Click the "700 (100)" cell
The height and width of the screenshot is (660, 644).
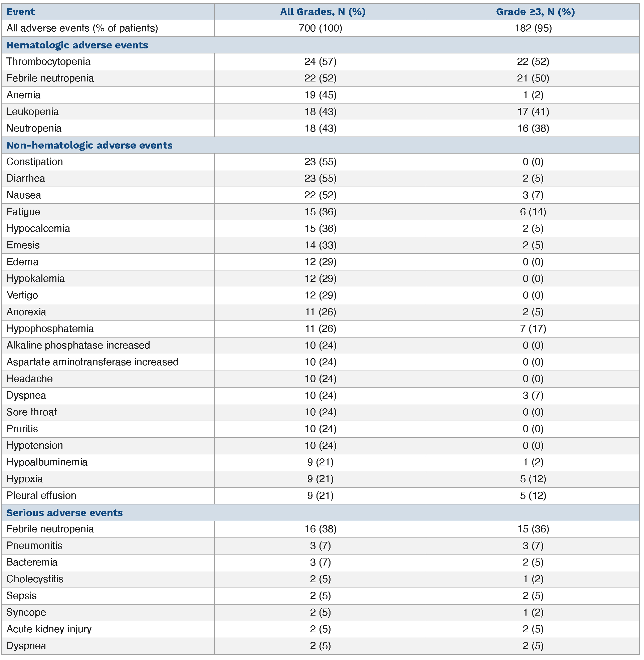(x=320, y=28)
